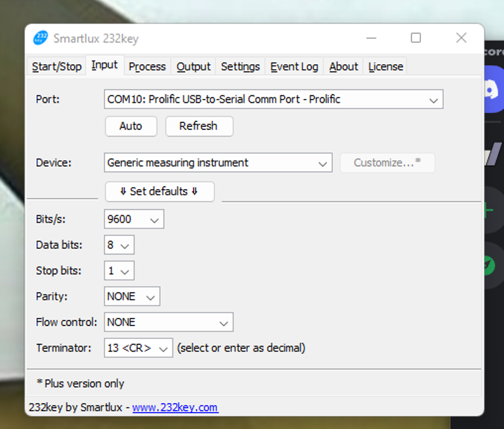Open the Settings tab
The width and height of the screenshot is (504, 429).
[240, 66]
